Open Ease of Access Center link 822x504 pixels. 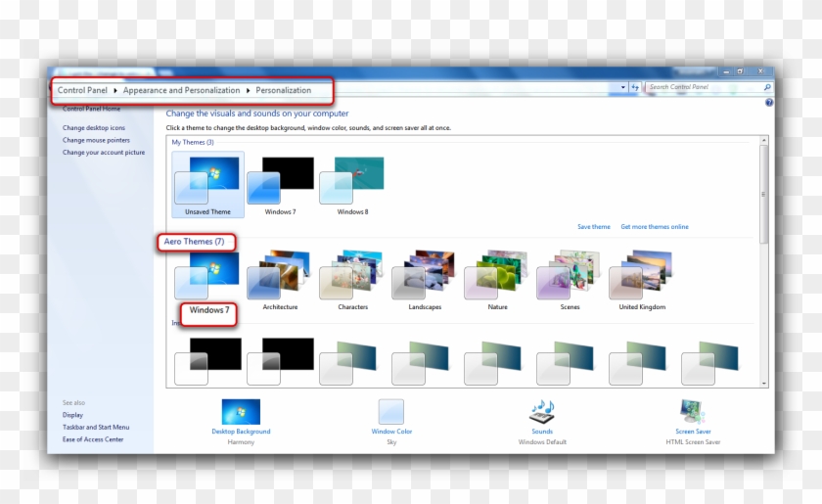point(93,439)
